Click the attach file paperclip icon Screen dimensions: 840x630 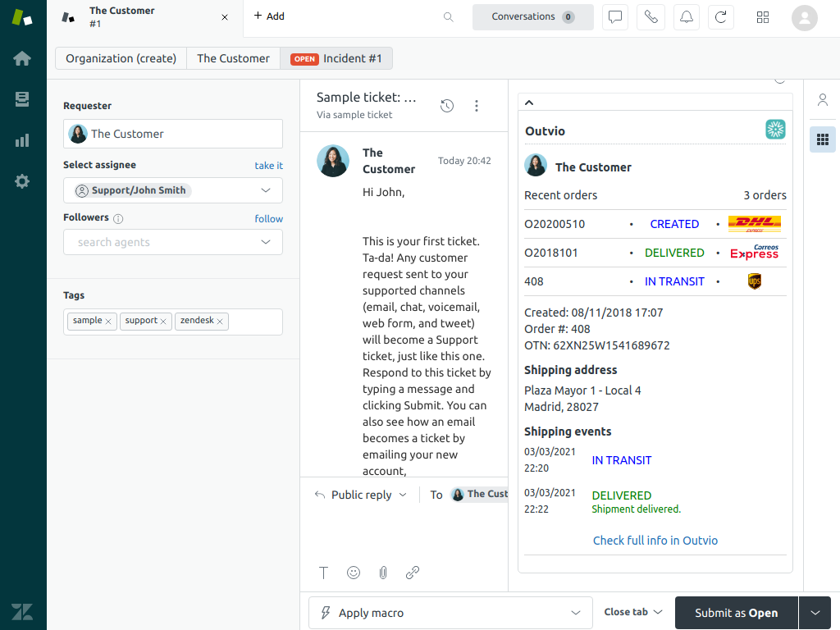[x=383, y=573]
